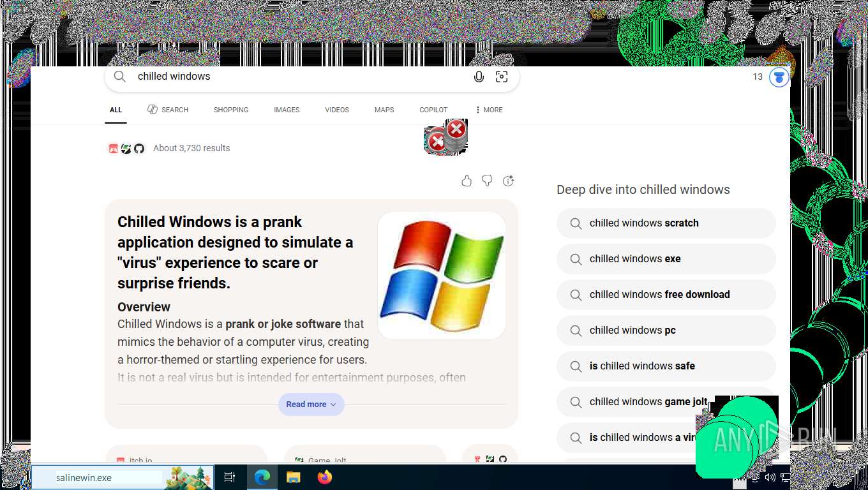The image size is (868, 490).
Task: Open the itch.io result card
Action: click(186, 454)
